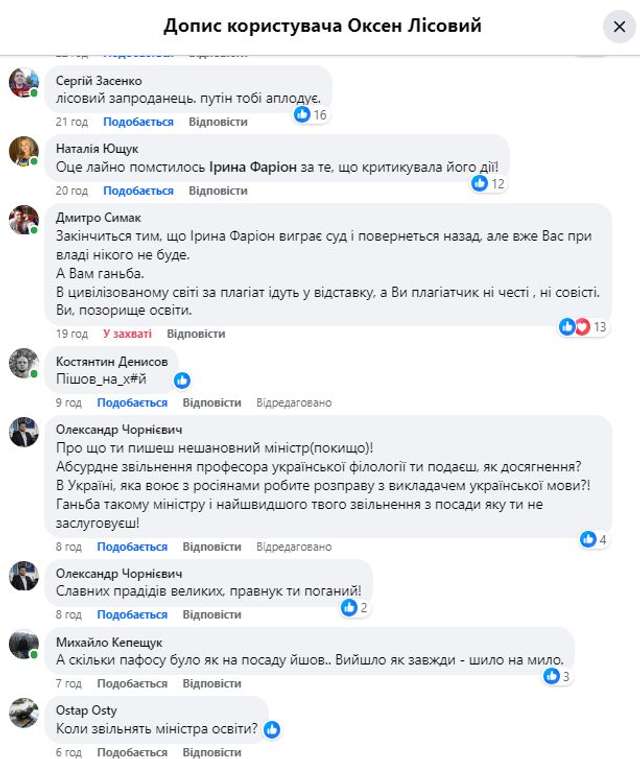The image size is (640, 759).
Task: Close the Оксен Лісовий post dialog
Action: coord(619,26)
